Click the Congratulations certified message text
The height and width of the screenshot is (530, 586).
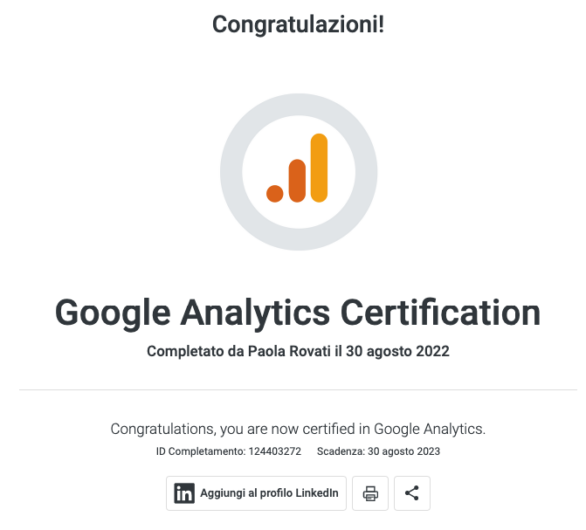tap(298, 429)
